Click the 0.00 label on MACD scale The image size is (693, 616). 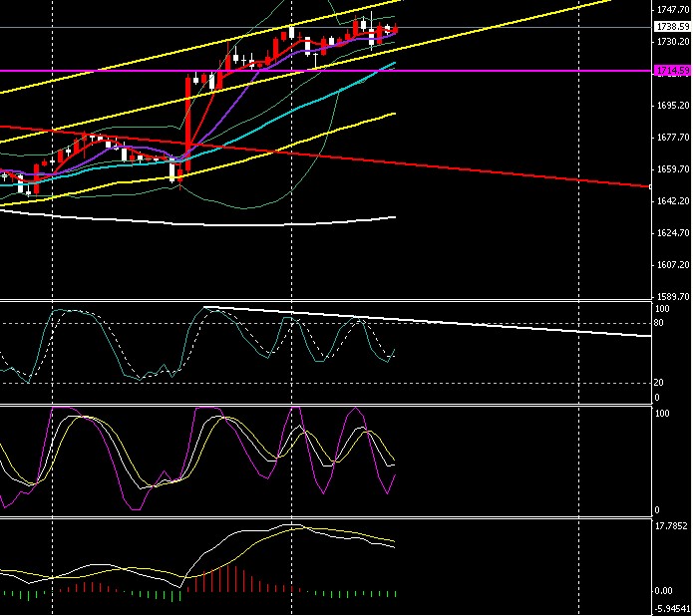[663, 591]
